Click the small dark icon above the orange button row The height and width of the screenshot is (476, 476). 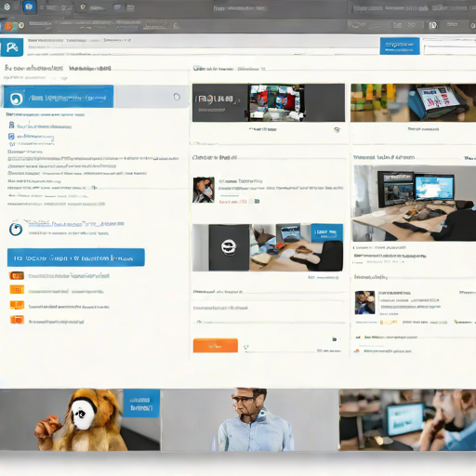[335, 339]
